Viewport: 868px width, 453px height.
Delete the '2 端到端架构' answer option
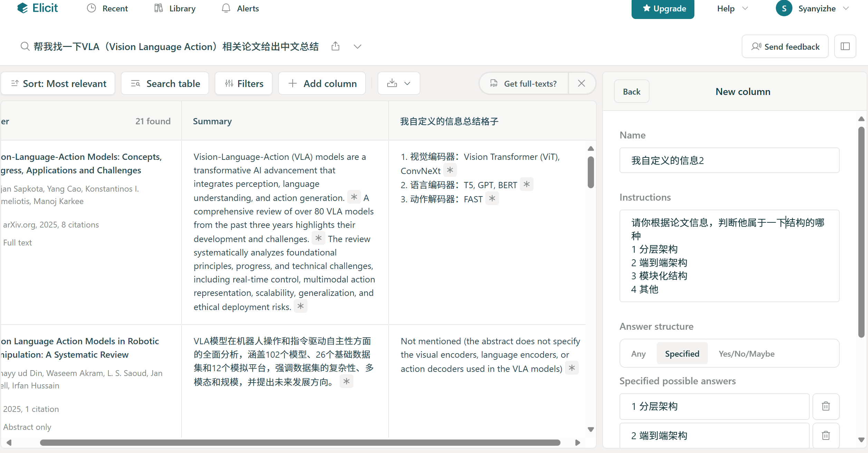pyautogui.click(x=826, y=435)
